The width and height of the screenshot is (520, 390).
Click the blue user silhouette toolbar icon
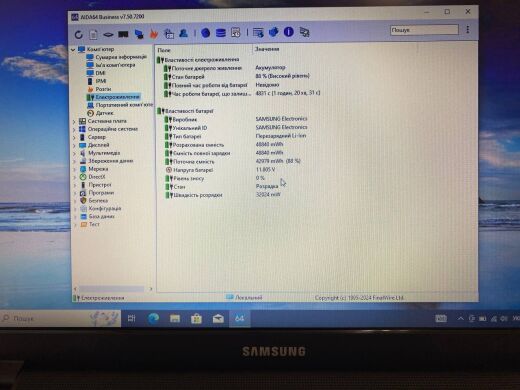[184, 33]
